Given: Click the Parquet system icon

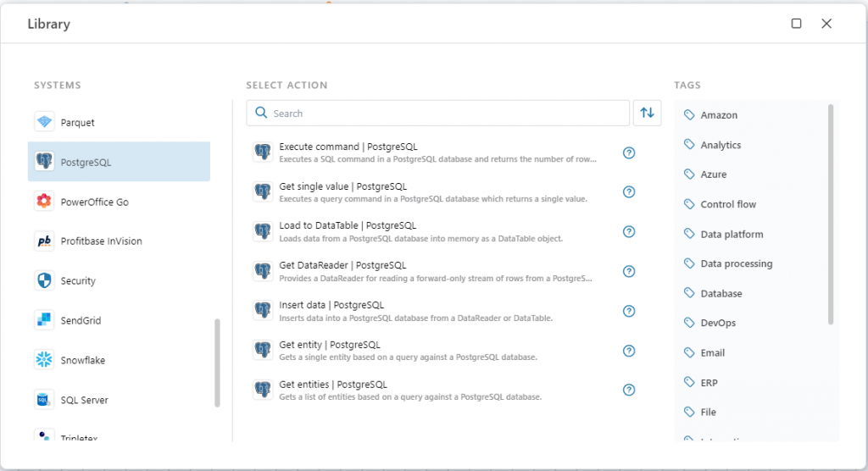Looking at the screenshot, I should pos(44,122).
